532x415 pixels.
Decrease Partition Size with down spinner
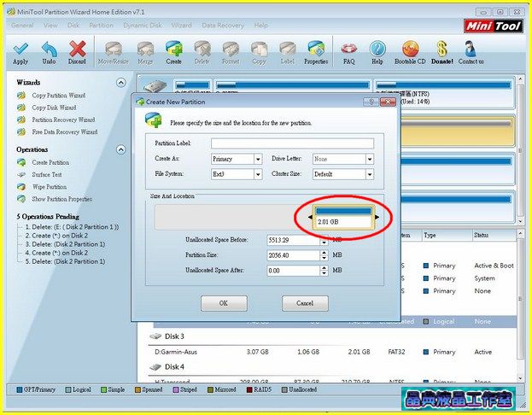324,258
